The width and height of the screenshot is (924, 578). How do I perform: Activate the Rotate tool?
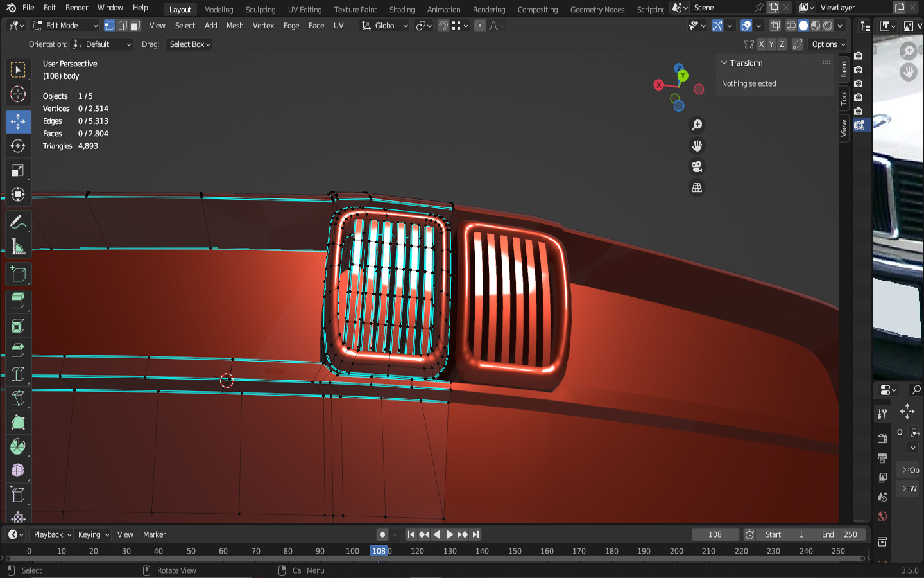pyautogui.click(x=18, y=146)
